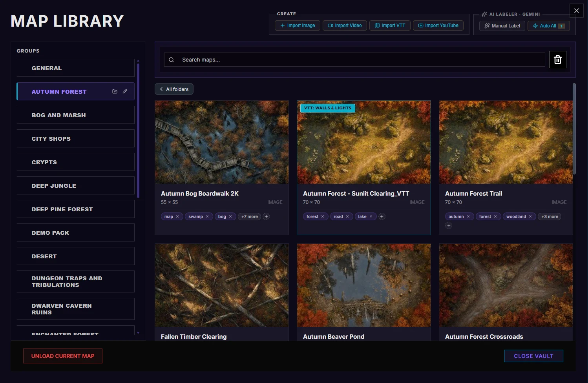
Task: Remove the 'lake' tag from Sunlit Clearing_VTT
Action: pos(371,216)
